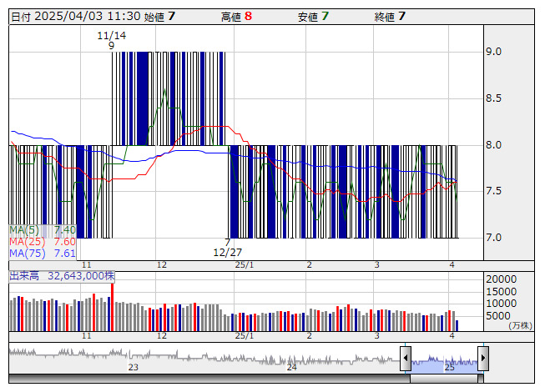
Task: Click the 高値 high price value
Action: pos(248,16)
